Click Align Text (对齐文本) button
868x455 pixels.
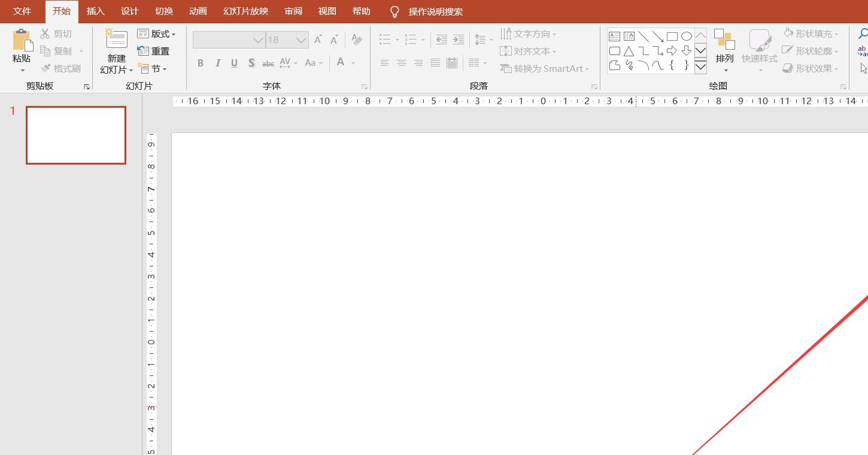pos(529,51)
